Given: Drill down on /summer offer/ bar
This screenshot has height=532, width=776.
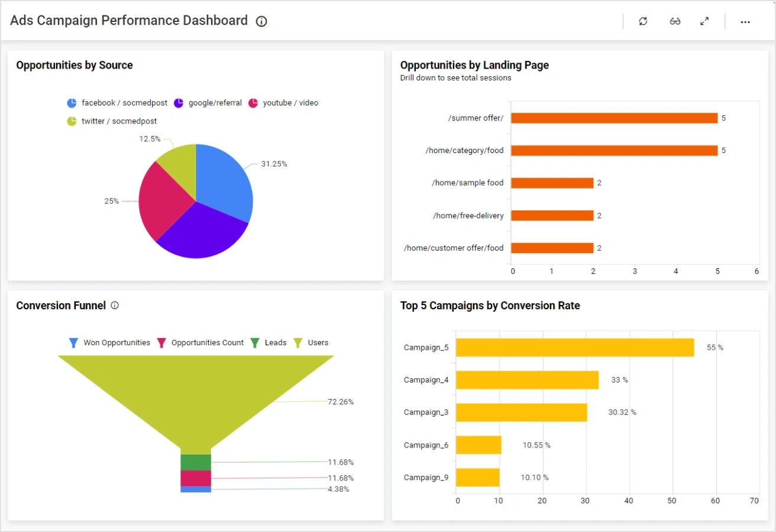Looking at the screenshot, I should point(614,118).
